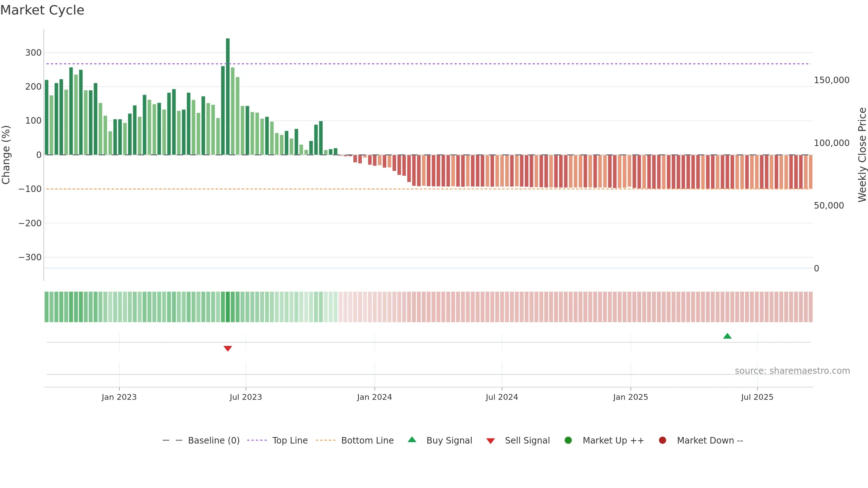Image resolution: width=868 pixels, height=488 pixels.
Task: Click the Market Cycle chart title
Action: pos(42,10)
